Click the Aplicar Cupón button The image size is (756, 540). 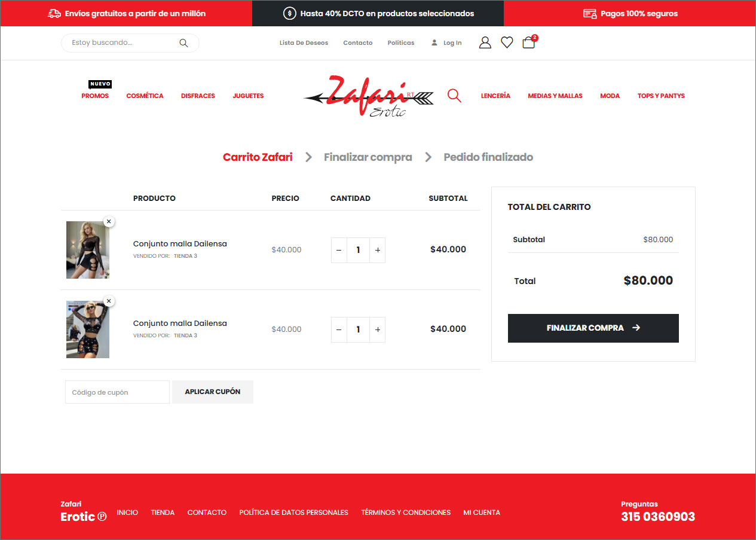tap(213, 392)
